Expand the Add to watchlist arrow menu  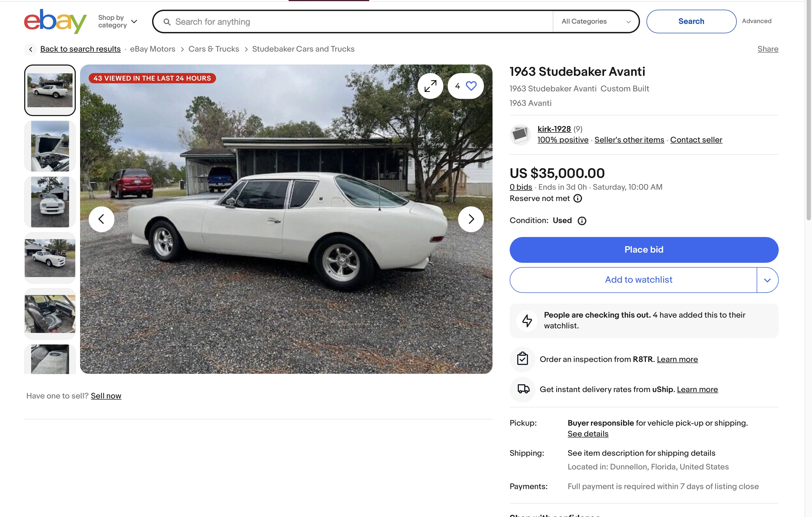click(767, 280)
